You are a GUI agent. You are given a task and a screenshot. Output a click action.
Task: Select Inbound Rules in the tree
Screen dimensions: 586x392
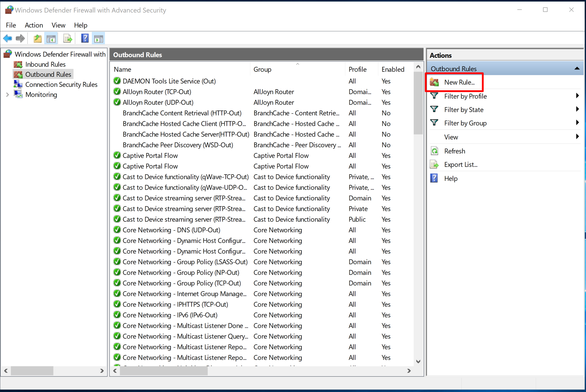pos(45,64)
